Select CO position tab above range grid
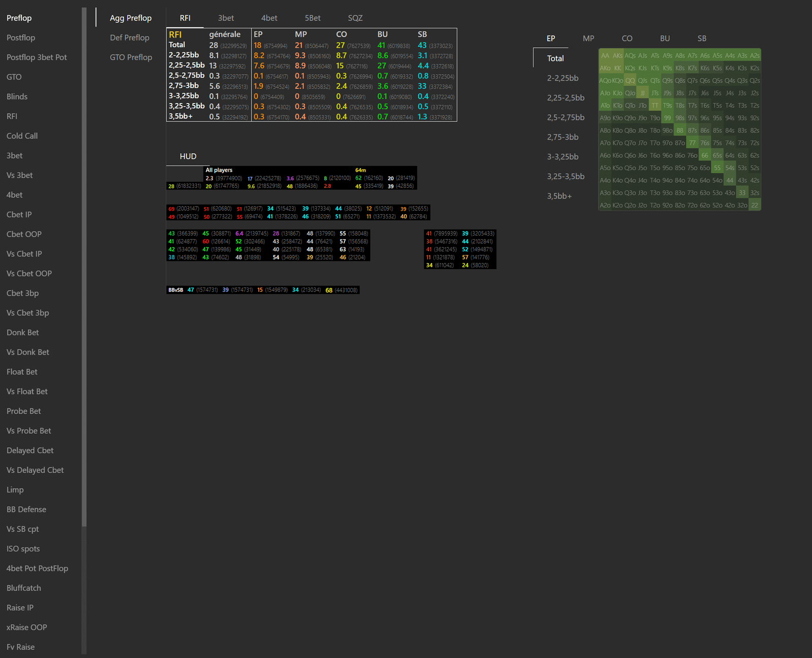 point(627,39)
